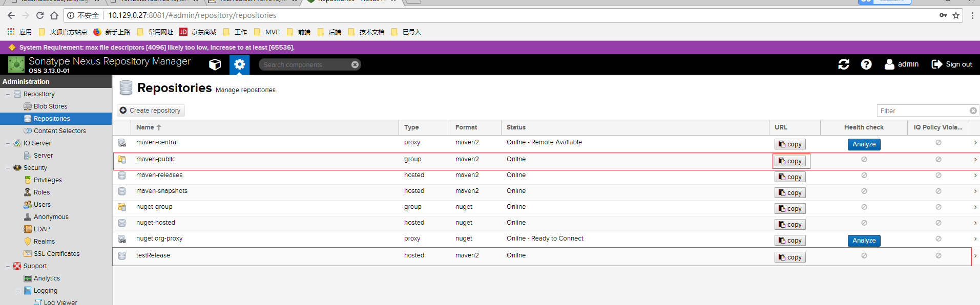
Task: Open Analytics under Support
Action: pyautogui.click(x=47, y=278)
